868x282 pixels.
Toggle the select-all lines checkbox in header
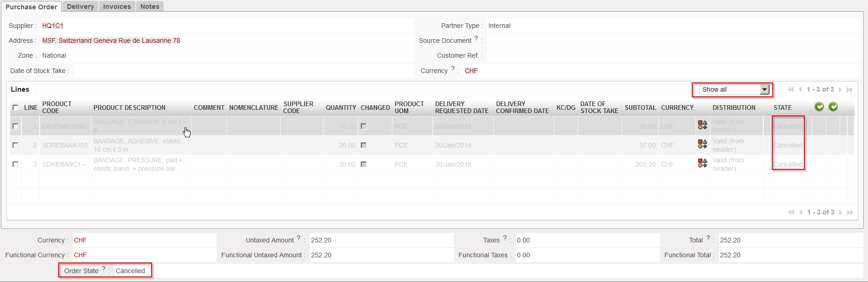tap(15, 107)
